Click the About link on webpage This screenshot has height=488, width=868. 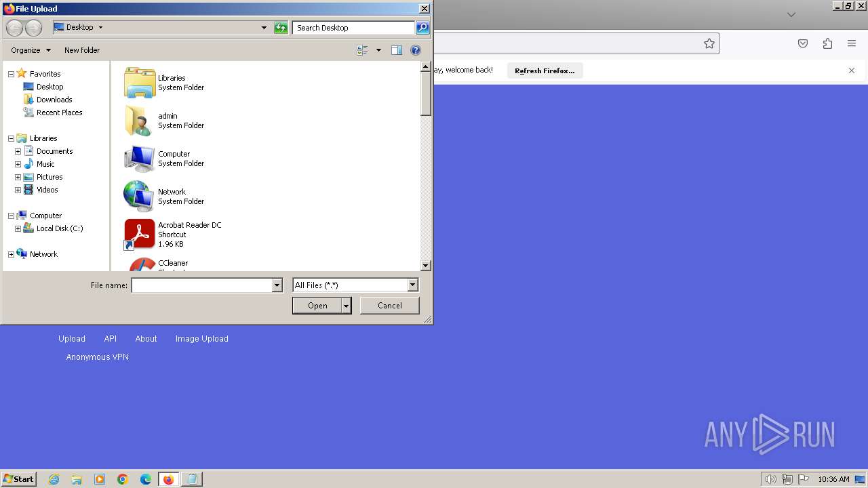click(146, 339)
